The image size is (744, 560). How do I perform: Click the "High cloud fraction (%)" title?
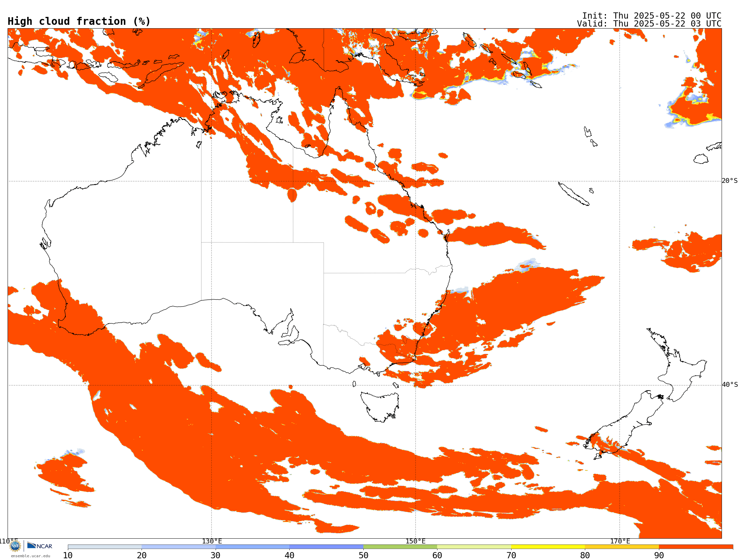[79, 21]
